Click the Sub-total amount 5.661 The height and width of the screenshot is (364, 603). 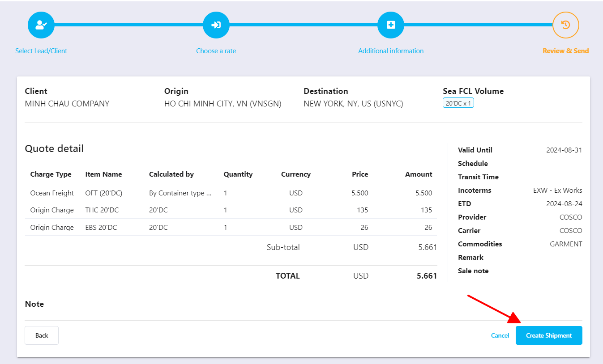(428, 247)
